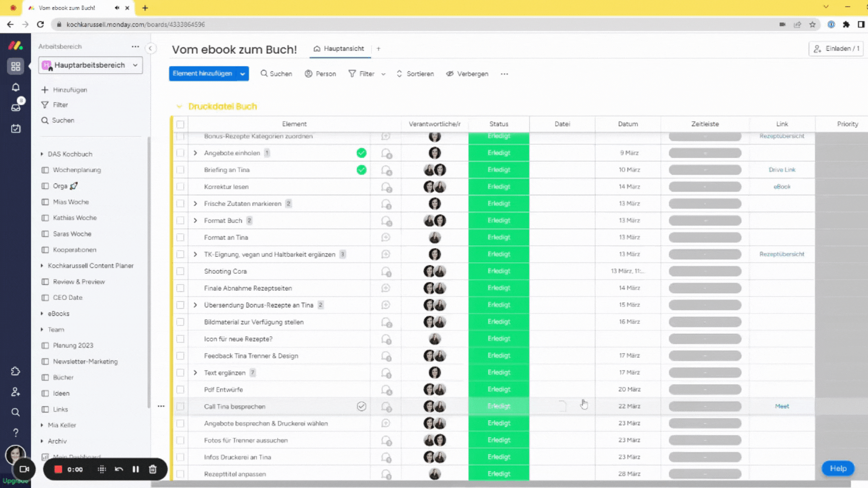Switch to the Hauptansicht tab
Screen dimensions: 868x488
point(340,49)
